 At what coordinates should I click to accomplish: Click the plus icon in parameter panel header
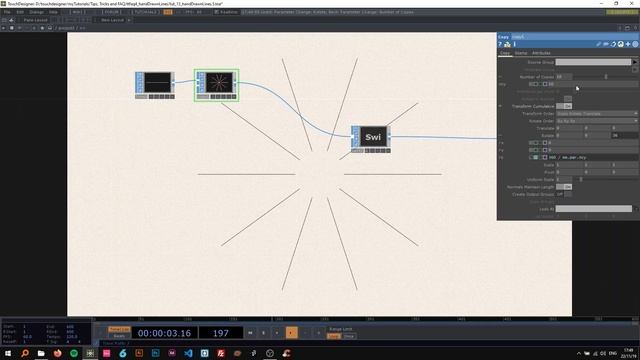pos(628,44)
